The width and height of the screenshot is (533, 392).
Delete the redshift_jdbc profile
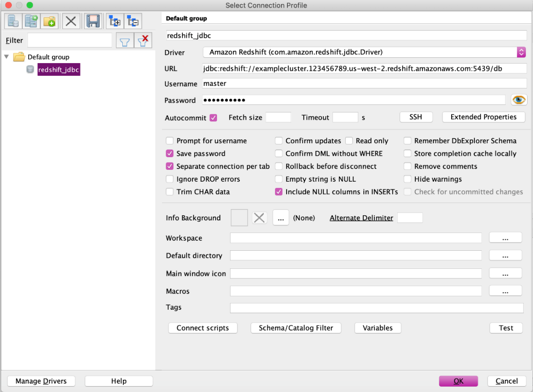(x=71, y=21)
